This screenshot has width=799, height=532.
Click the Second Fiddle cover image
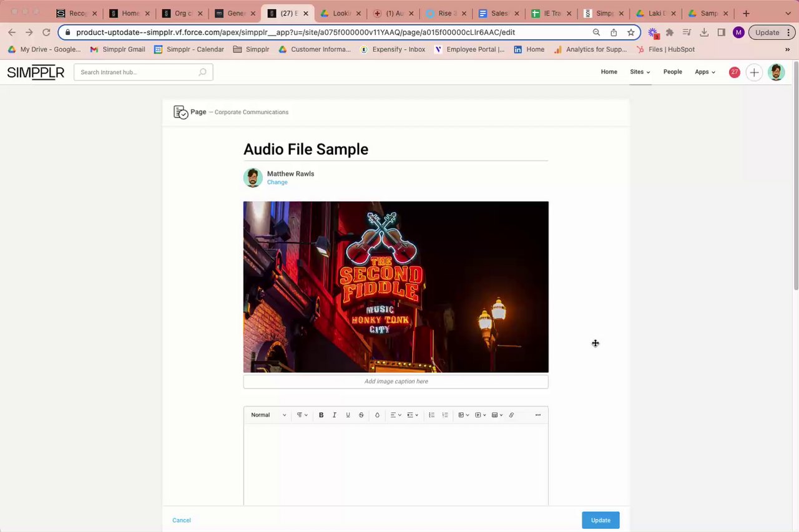396,287
